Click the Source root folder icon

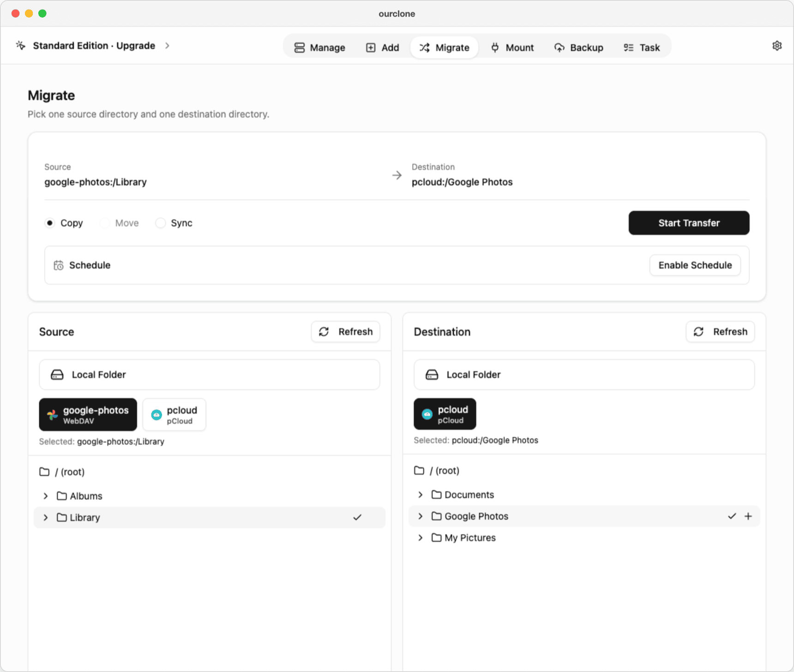(x=44, y=472)
